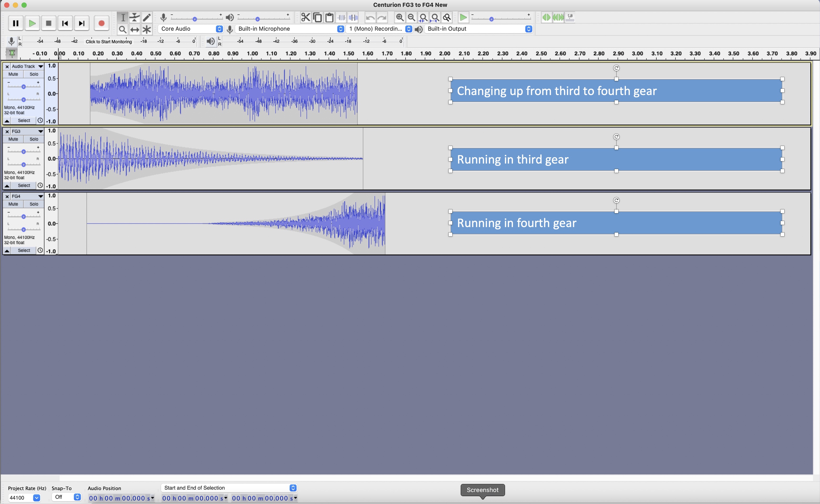This screenshot has width=820, height=504.
Task: Solo the Audio Track
Action: [x=34, y=74]
